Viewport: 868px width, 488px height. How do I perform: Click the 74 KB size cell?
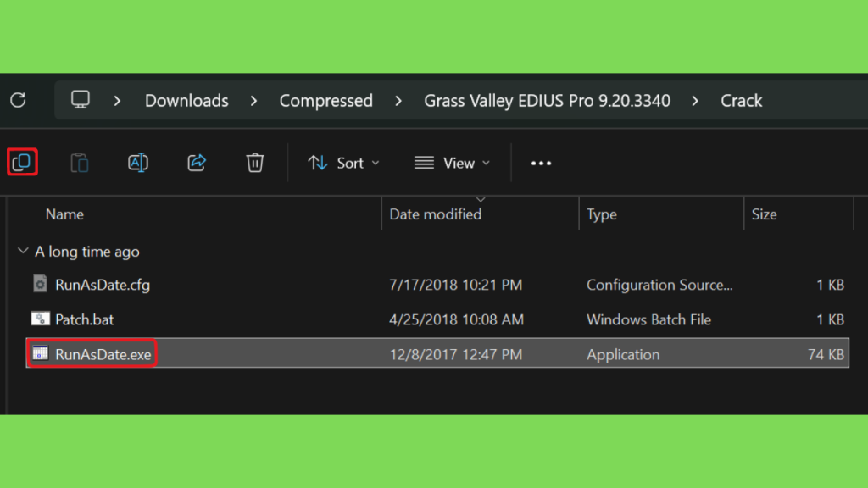pos(826,354)
